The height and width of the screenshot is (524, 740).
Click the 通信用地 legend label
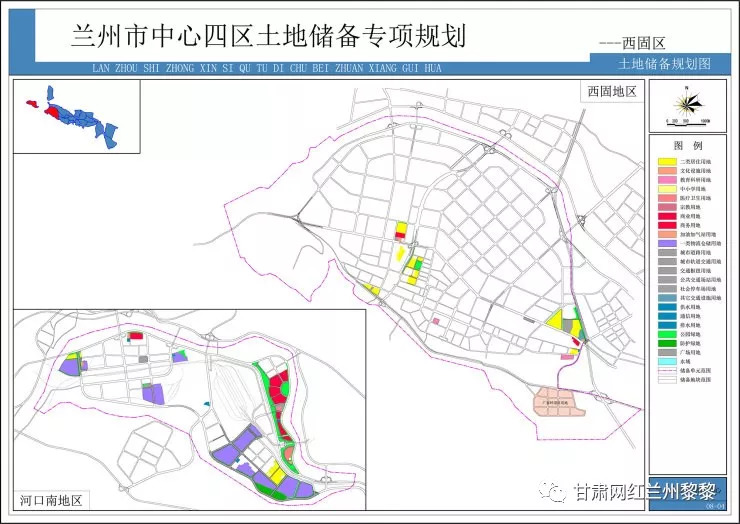[690, 316]
